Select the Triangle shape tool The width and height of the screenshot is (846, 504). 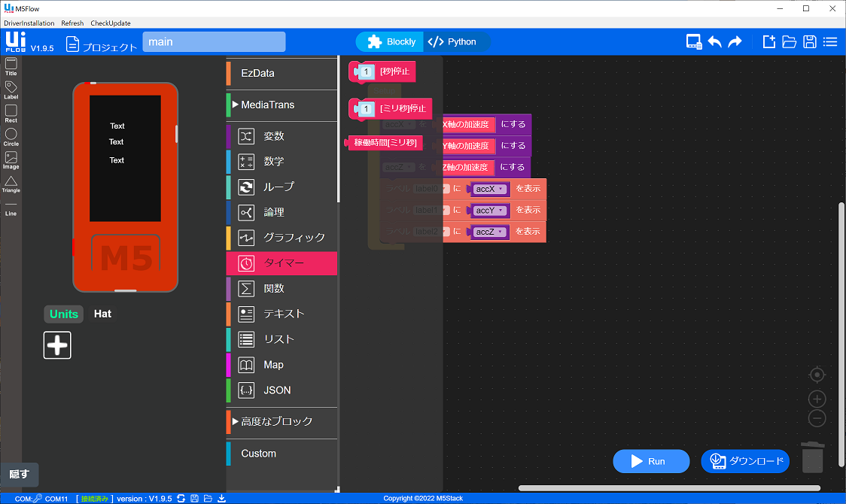pos(11,184)
